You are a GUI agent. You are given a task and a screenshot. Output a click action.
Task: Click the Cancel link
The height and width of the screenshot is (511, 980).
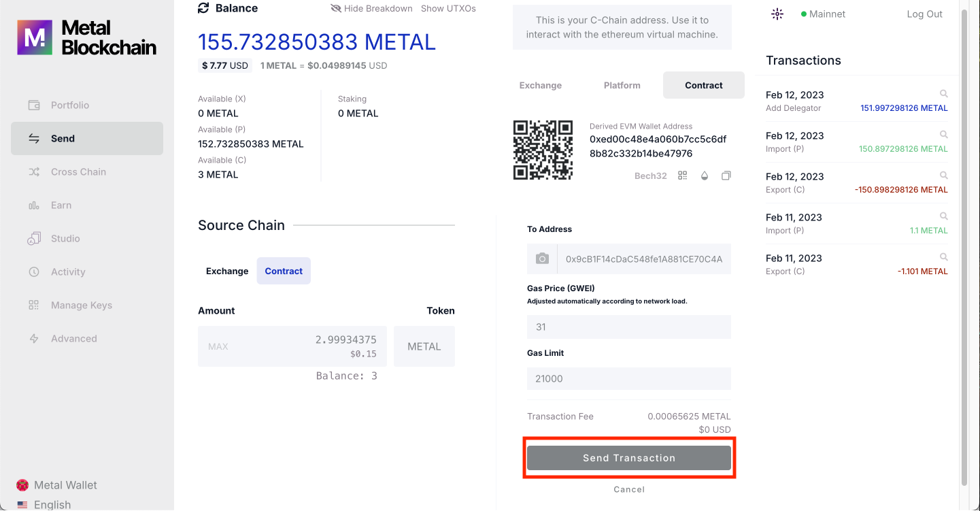coord(629,489)
